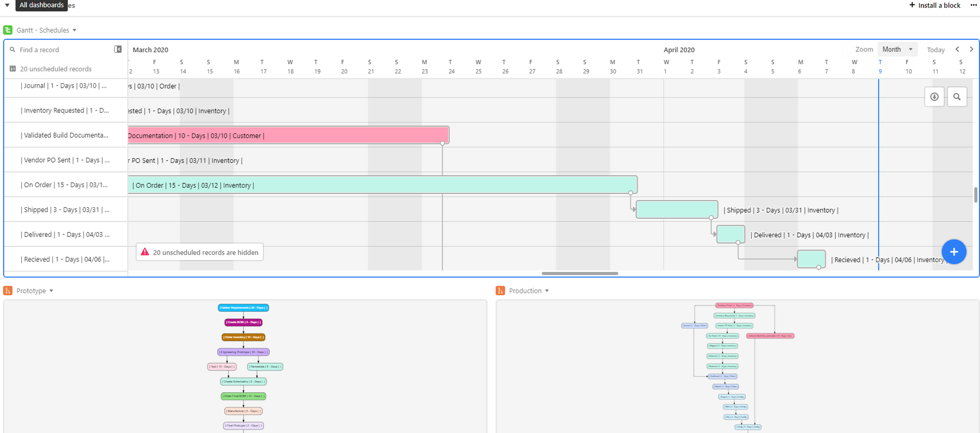Click the Today button

pos(935,50)
